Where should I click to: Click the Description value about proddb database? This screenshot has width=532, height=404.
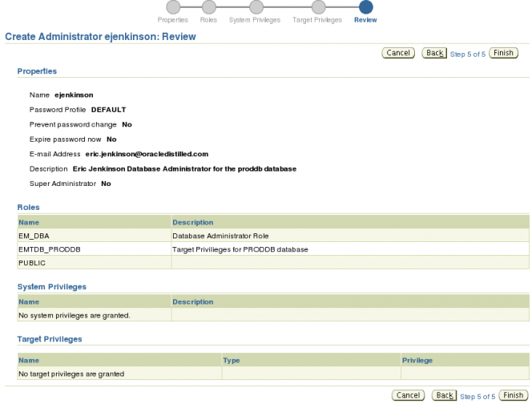(184, 168)
